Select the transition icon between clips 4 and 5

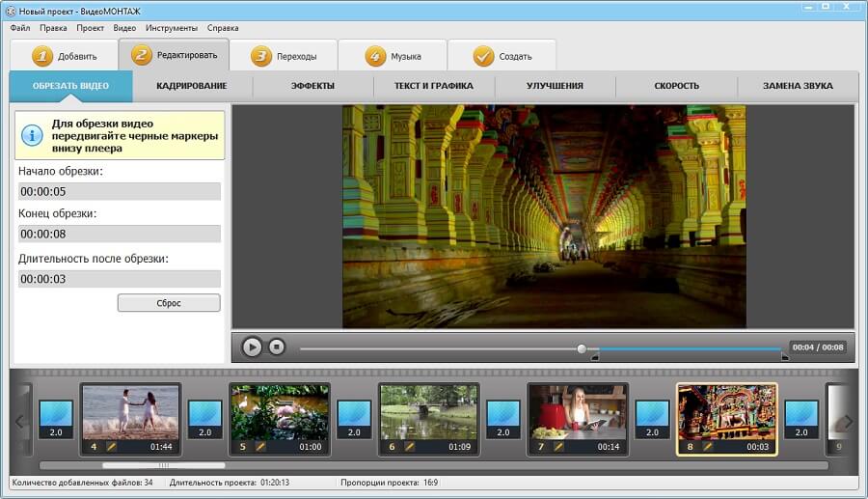(204, 419)
